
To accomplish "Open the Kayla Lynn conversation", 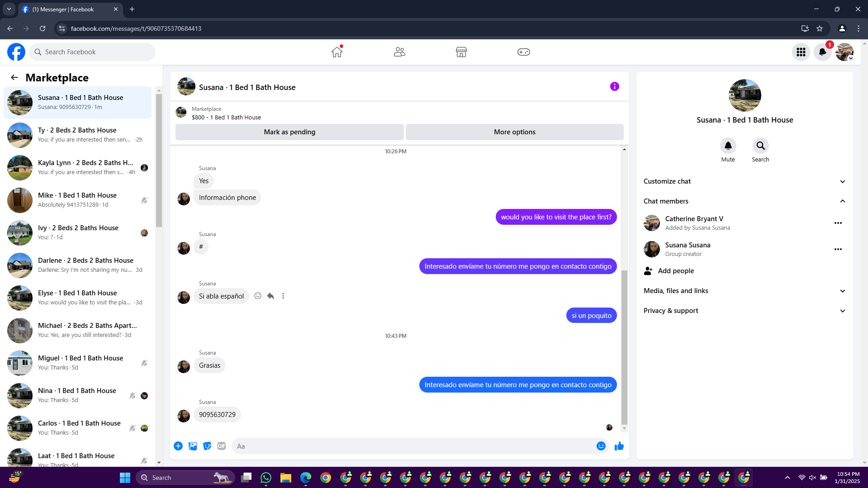I will click(x=78, y=168).
